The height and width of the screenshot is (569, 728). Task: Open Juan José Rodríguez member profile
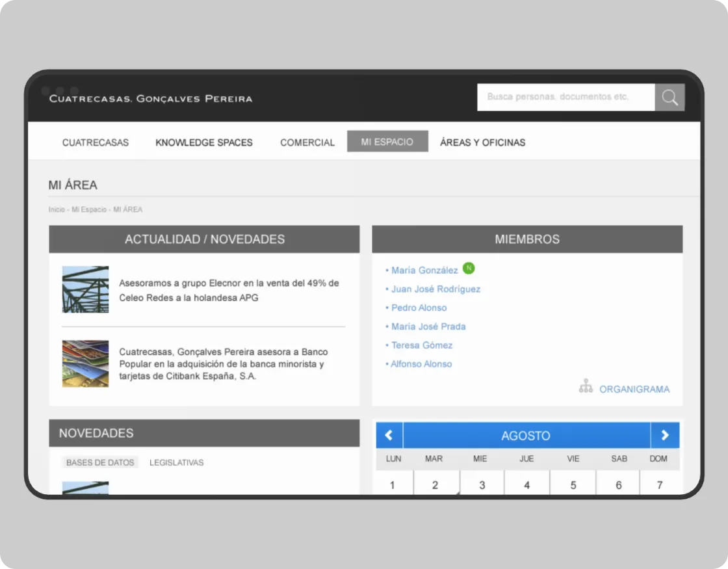[x=435, y=289]
